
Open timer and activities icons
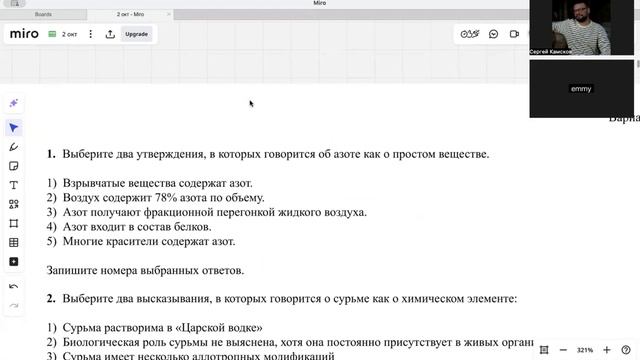click(470, 34)
